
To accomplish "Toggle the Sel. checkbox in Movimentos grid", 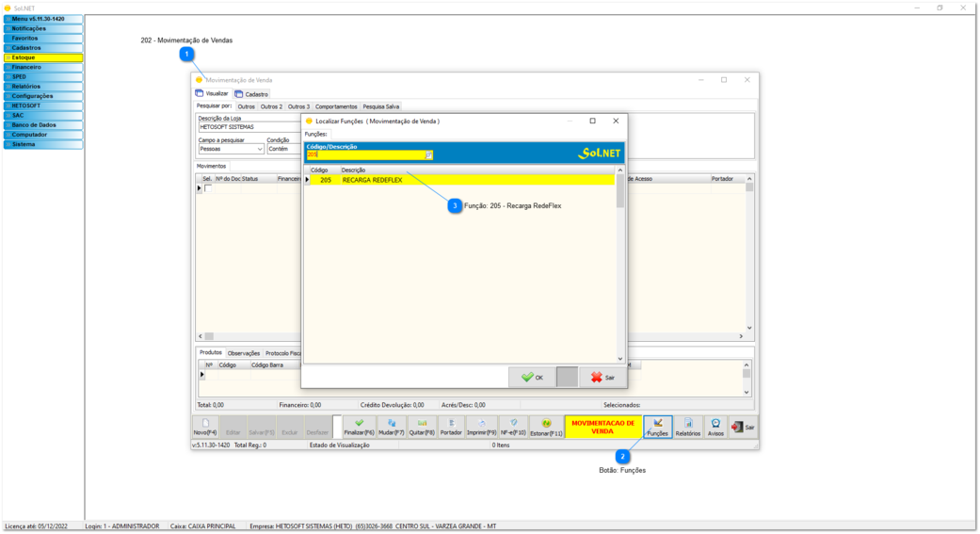I will pos(208,187).
